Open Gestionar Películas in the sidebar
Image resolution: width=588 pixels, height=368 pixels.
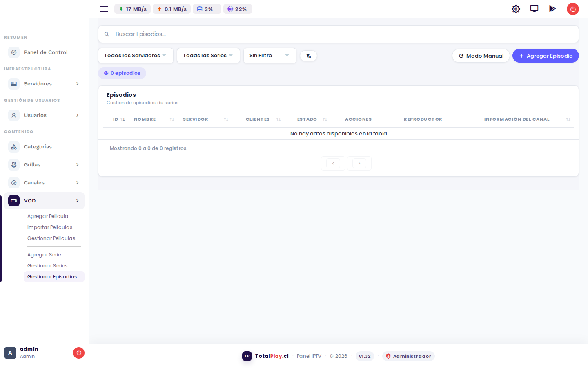51,238
